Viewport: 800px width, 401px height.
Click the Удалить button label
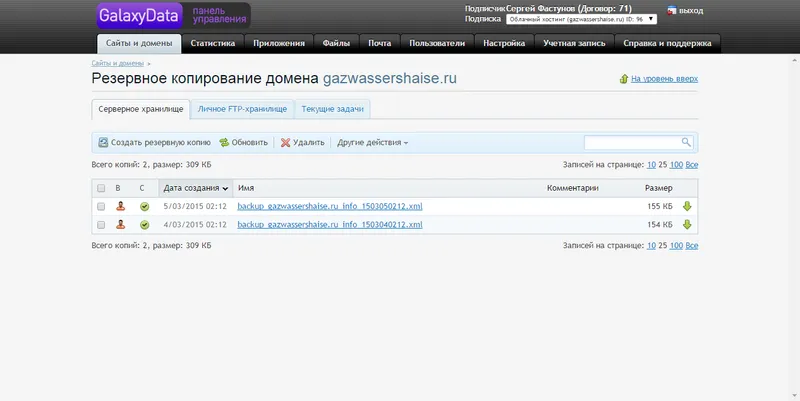tap(309, 142)
